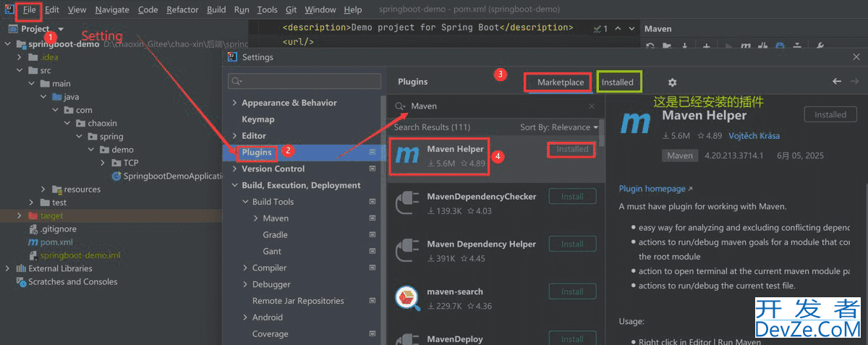The width and height of the screenshot is (868, 345).
Task: Select the Keymap settings entry
Action: tap(258, 119)
